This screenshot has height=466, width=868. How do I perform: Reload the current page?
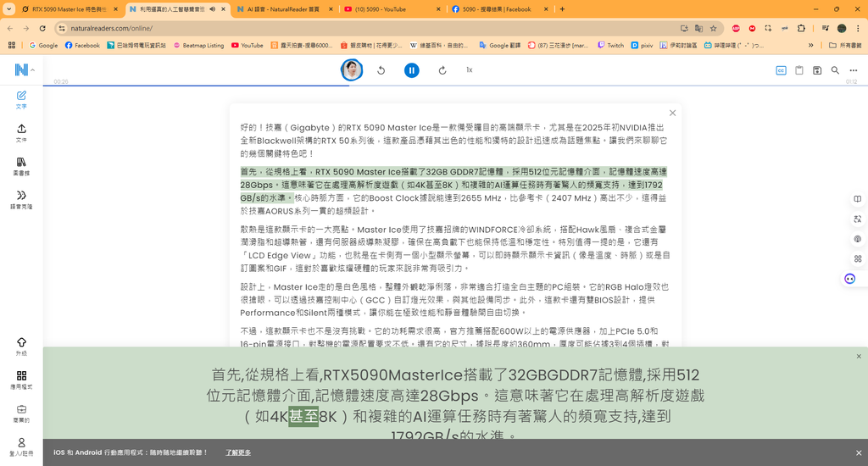click(x=42, y=28)
